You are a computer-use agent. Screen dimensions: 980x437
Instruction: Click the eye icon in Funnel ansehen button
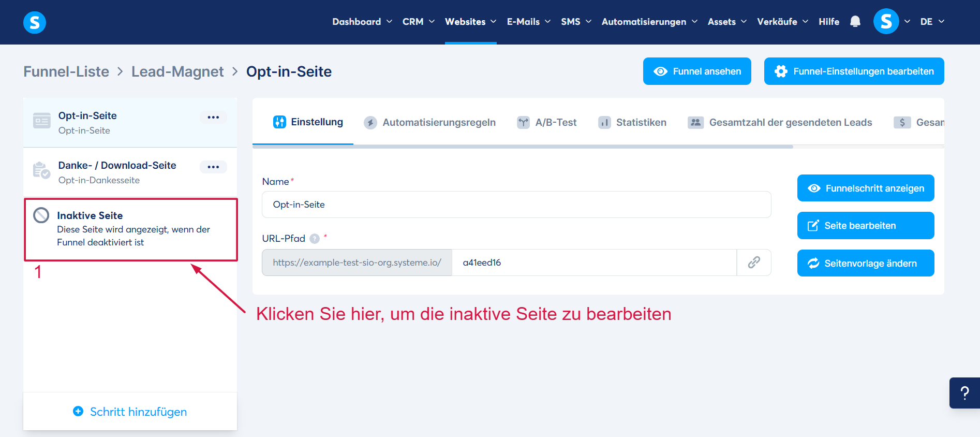[x=660, y=71]
